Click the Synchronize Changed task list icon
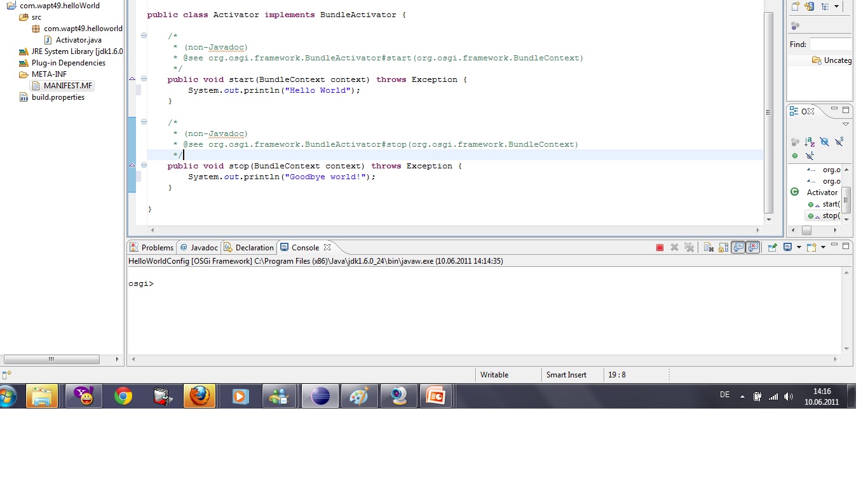868x488 pixels. click(810, 6)
